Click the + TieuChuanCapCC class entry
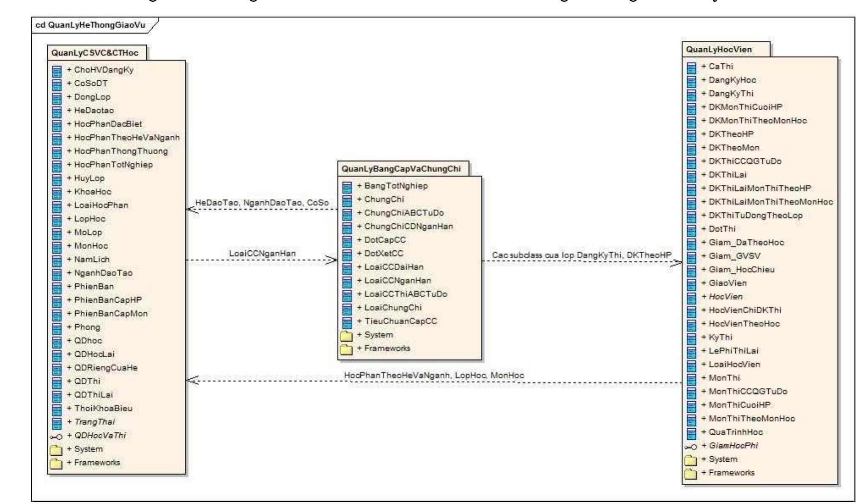This screenshot has height=504, width=866. 397,321
